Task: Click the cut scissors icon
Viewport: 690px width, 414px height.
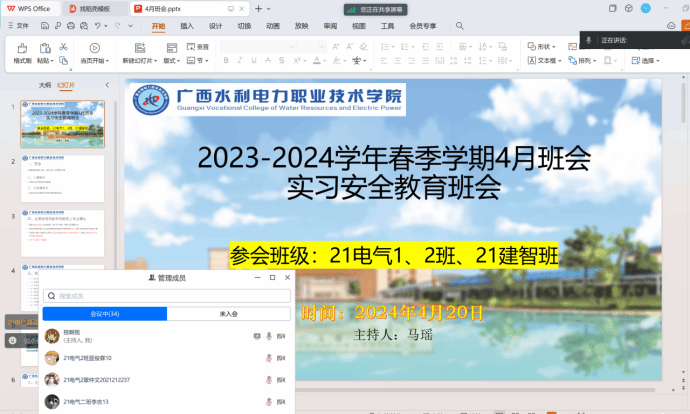Action: click(x=62, y=46)
